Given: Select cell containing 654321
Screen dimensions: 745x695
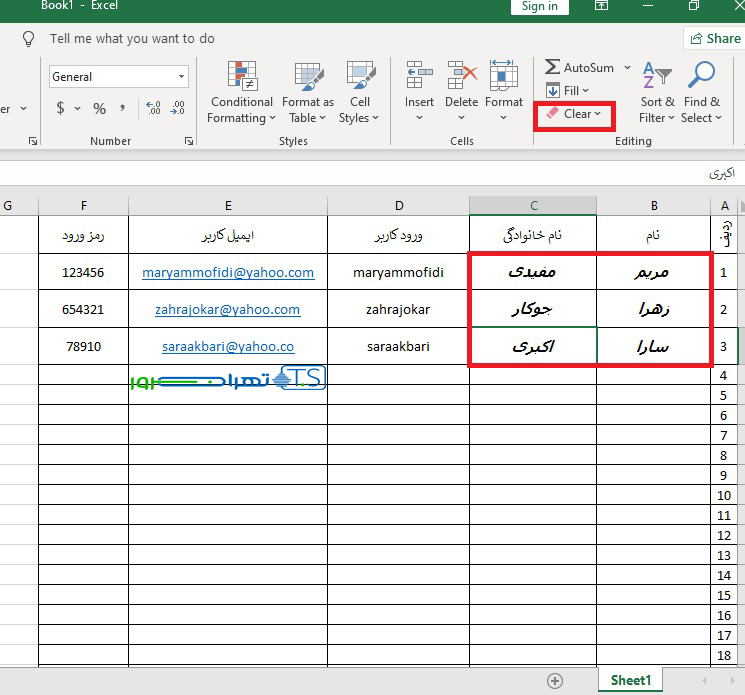Looking at the screenshot, I should (x=84, y=309).
